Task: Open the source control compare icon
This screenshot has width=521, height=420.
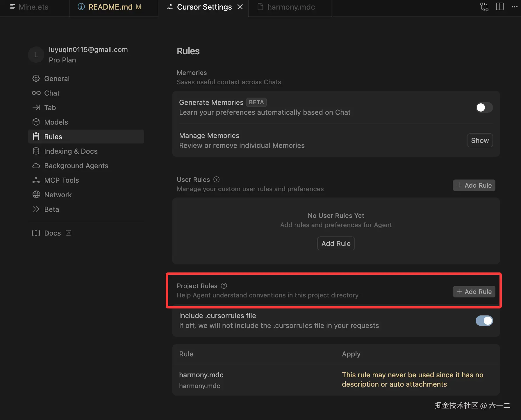Action: pyautogui.click(x=484, y=7)
